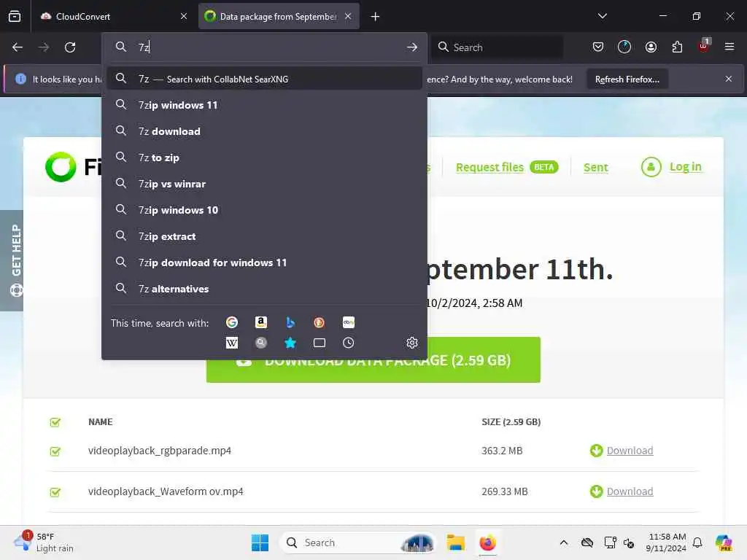Screen dimensions: 747x560
Task: Search this time with DuckDuckGo
Action: click(320, 322)
